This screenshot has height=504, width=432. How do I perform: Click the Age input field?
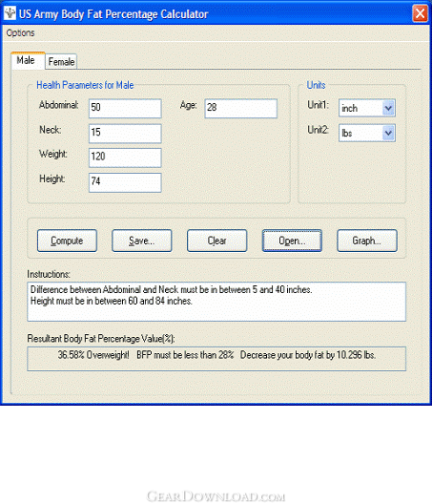(x=241, y=108)
